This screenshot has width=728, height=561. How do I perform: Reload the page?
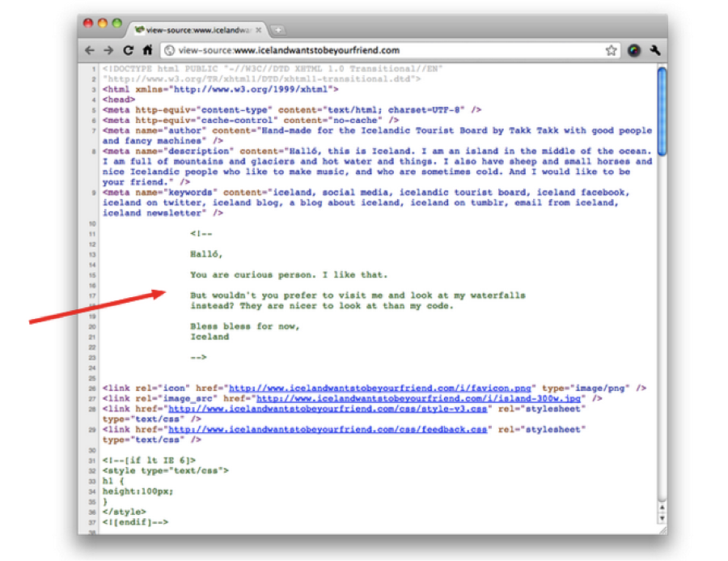128,50
